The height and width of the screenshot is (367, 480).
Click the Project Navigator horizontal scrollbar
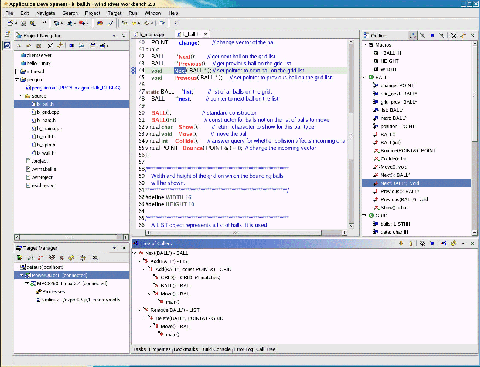(x=71, y=237)
